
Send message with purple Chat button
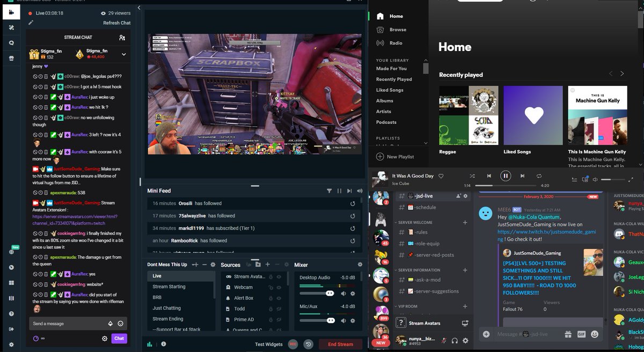tap(119, 339)
